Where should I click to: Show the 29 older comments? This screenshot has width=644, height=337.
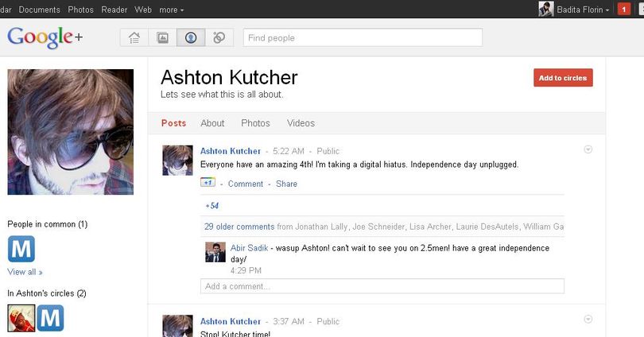point(239,227)
